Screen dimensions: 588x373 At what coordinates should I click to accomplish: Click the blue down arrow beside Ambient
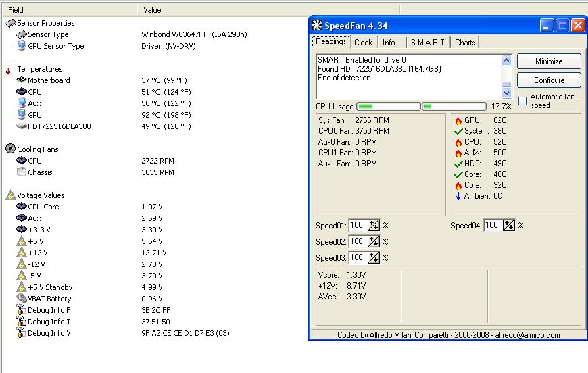458,196
